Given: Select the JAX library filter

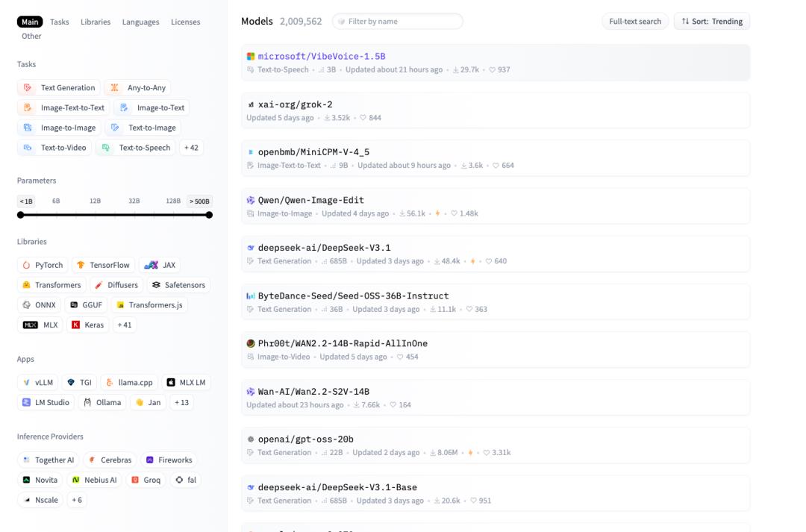Looking at the screenshot, I should [x=160, y=265].
